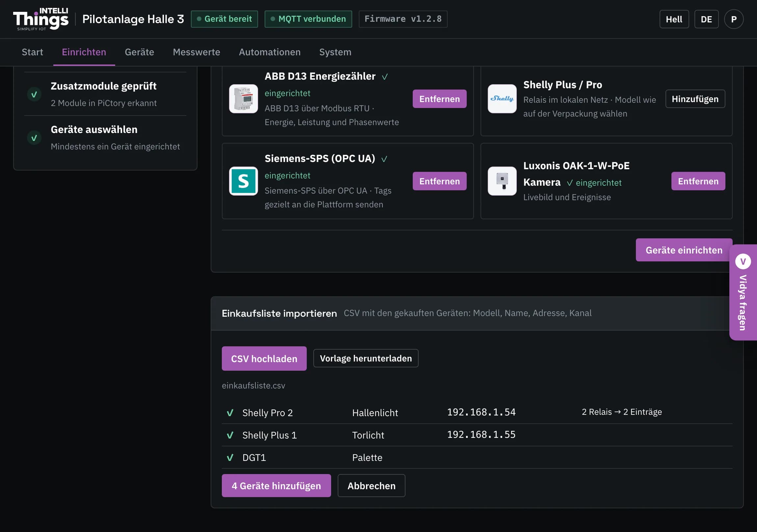
Task: Click the ABB D13 Energiezähler title
Action: pyautogui.click(x=320, y=76)
